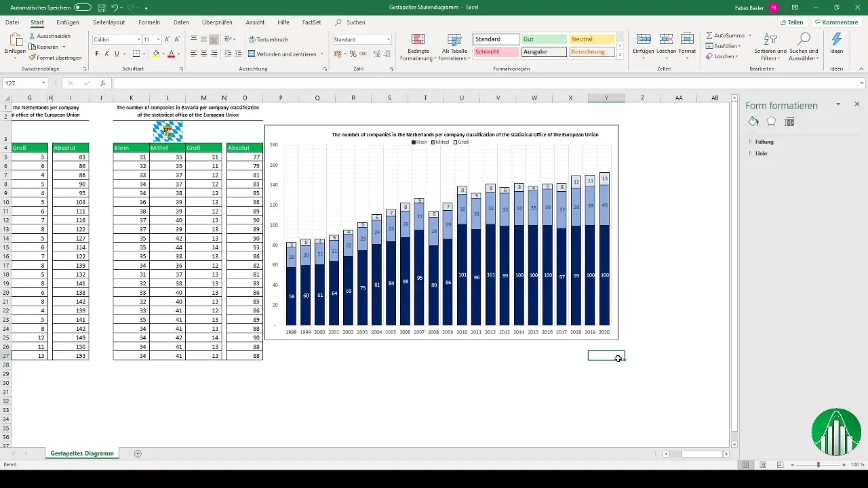This screenshot has width=868, height=488.
Task: Toggle left horizontal text alignment
Action: click(194, 54)
